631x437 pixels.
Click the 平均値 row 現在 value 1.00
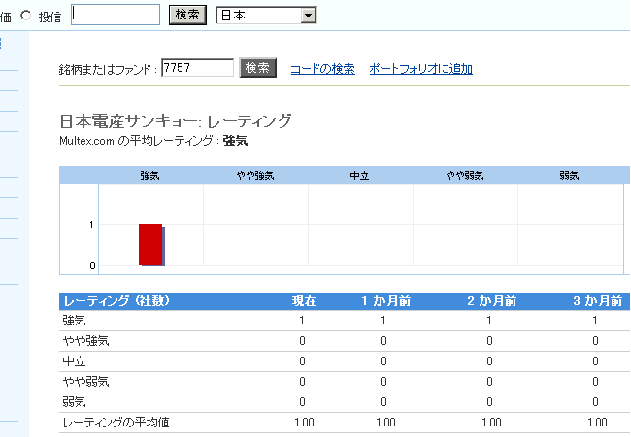[x=304, y=423]
